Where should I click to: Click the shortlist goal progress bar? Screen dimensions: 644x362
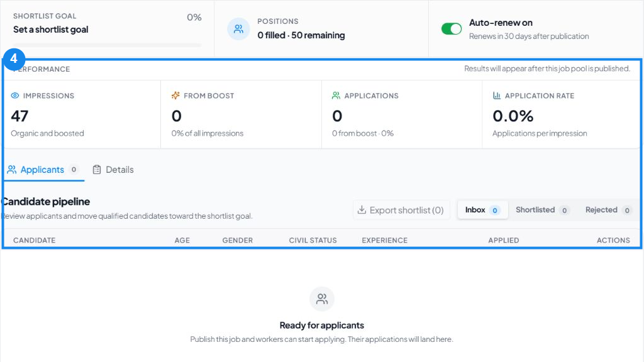(x=107, y=45)
